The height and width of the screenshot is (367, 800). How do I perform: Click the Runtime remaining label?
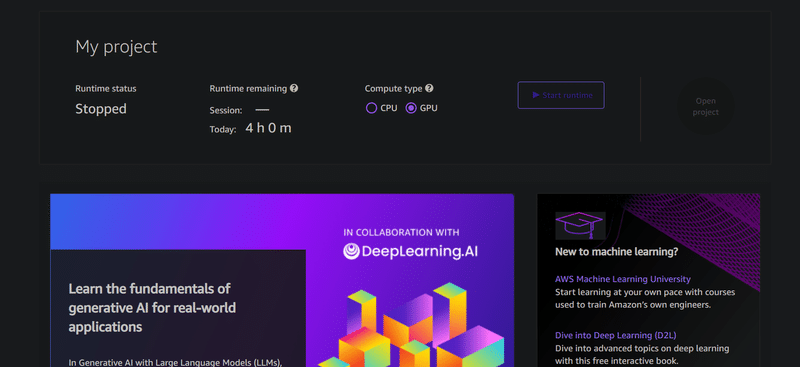tap(248, 88)
